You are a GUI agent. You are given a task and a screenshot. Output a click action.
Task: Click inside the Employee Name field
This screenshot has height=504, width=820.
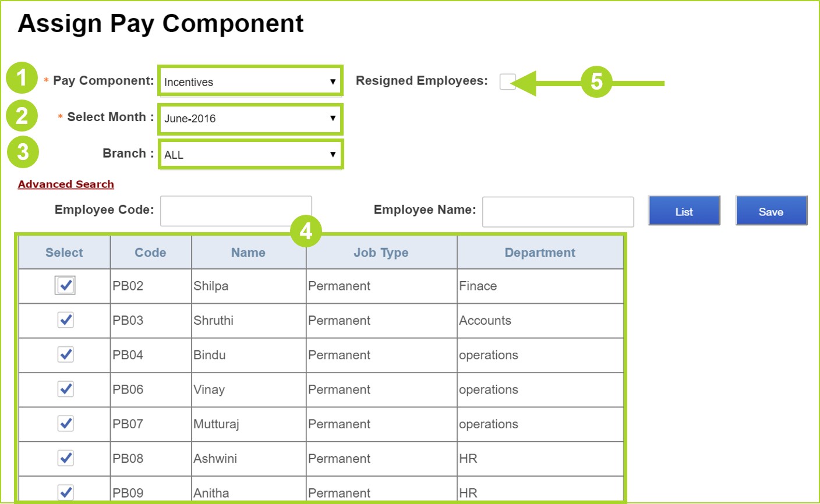pos(557,211)
